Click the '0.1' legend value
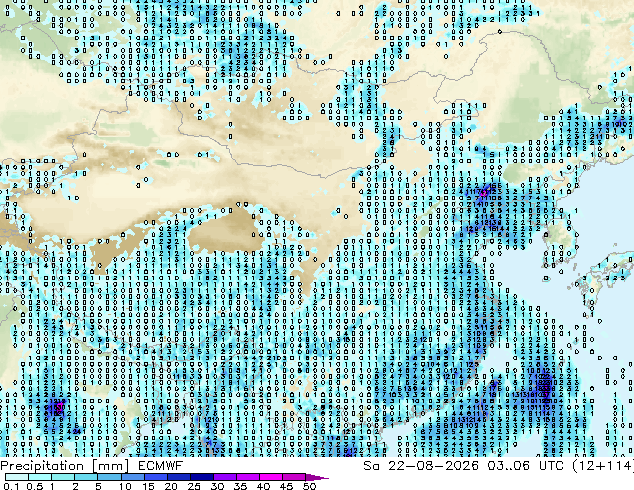 [x=11, y=486]
